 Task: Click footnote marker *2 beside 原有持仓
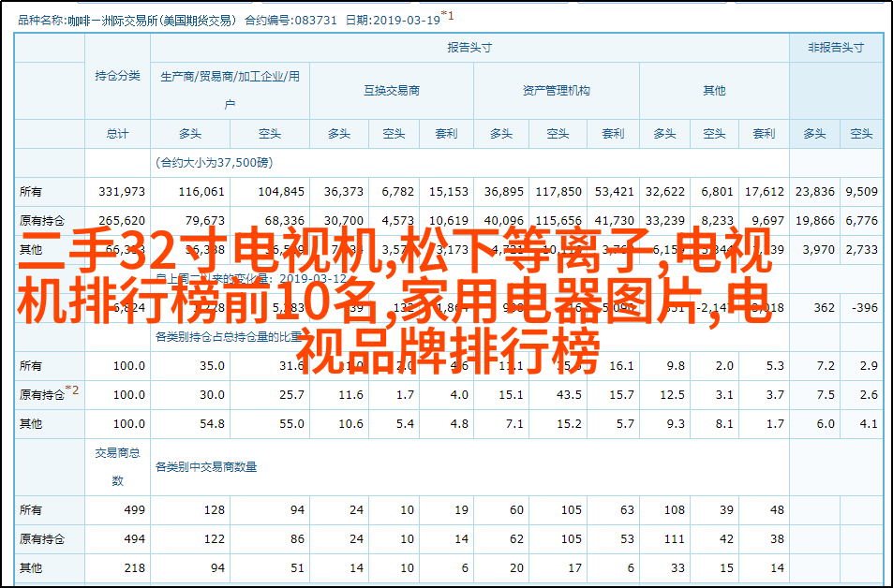[x=72, y=390]
